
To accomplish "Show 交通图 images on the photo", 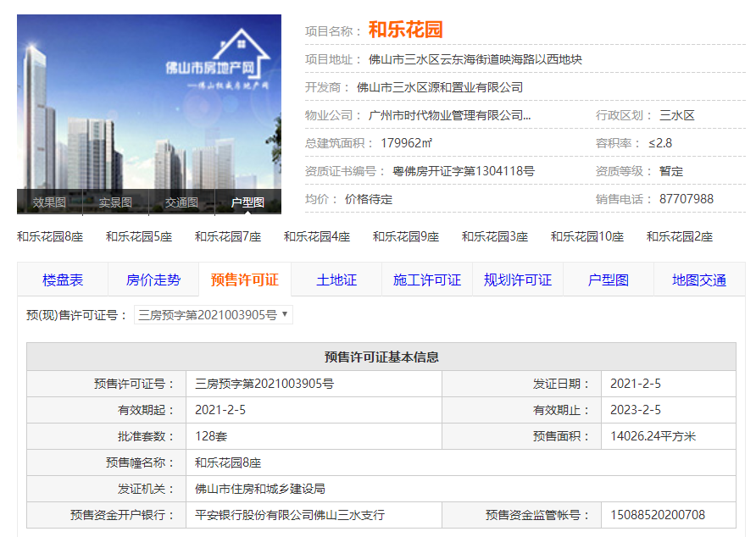I will [181, 202].
